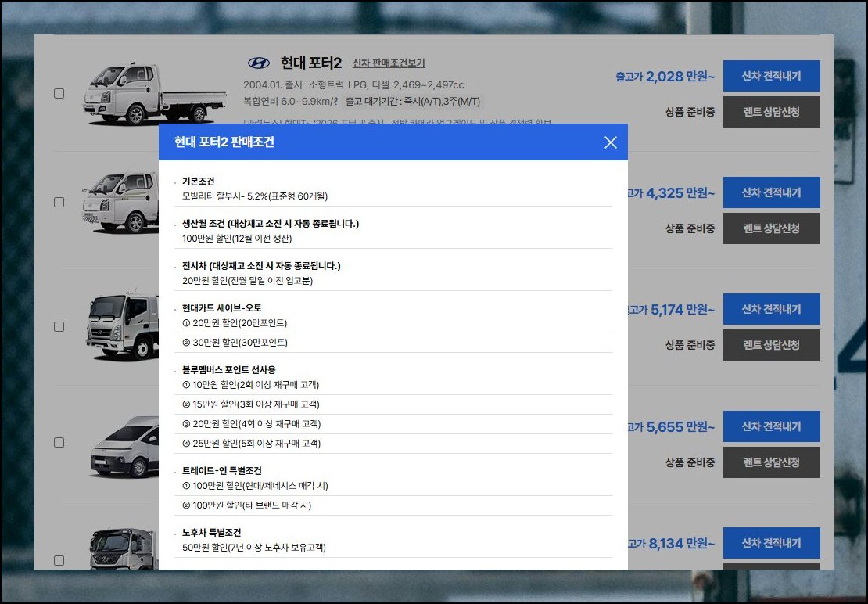This screenshot has height=604, width=868.
Task: Click the 5,655 만원~ price
Action: coord(680,427)
